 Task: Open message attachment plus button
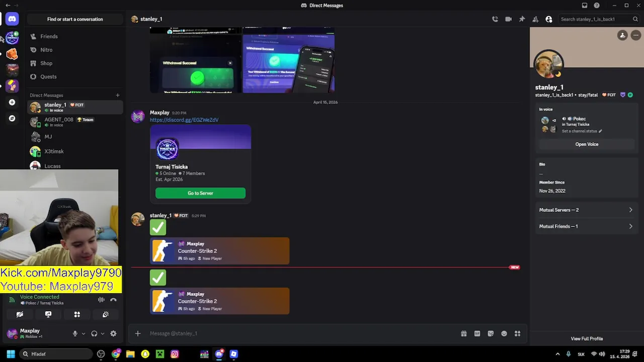[137, 333]
